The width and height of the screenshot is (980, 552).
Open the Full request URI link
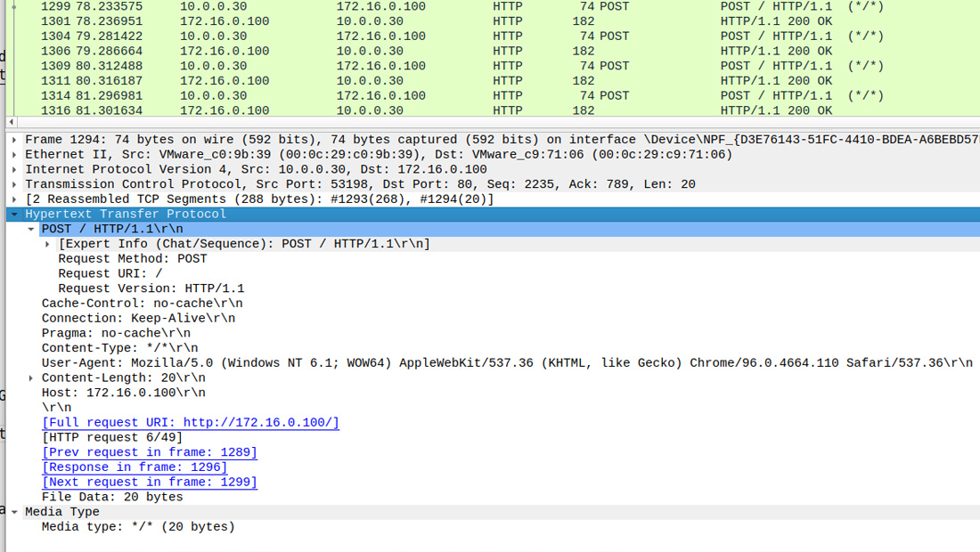tap(190, 423)
